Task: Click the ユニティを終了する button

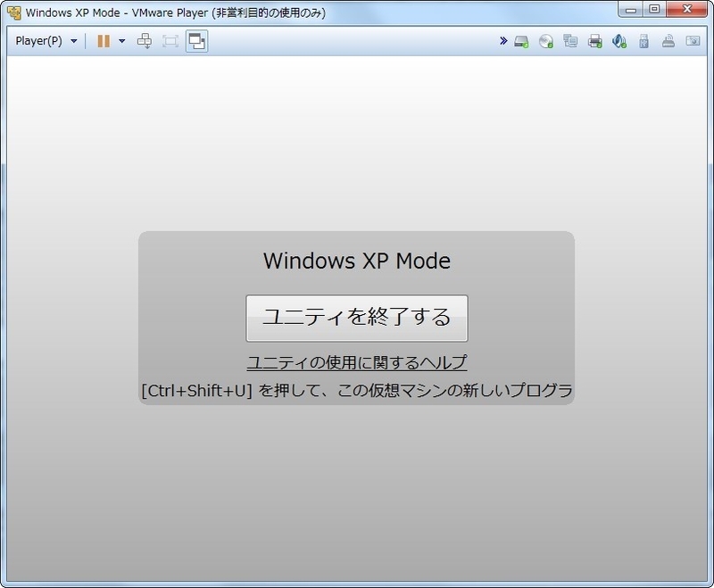Action: [x=357, y=319]
